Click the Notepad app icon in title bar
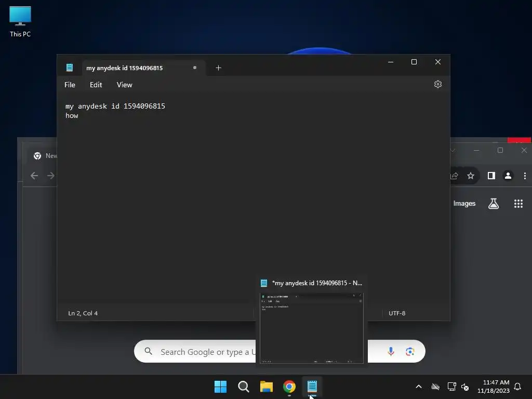This screenshot has height=399, width=532. [x=70, y=68]
